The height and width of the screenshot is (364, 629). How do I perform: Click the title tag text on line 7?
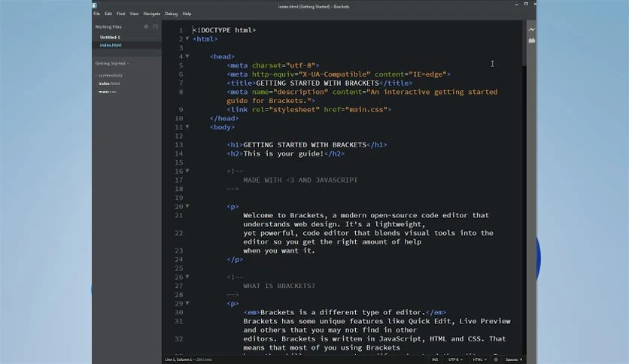(x=319, y=83)
